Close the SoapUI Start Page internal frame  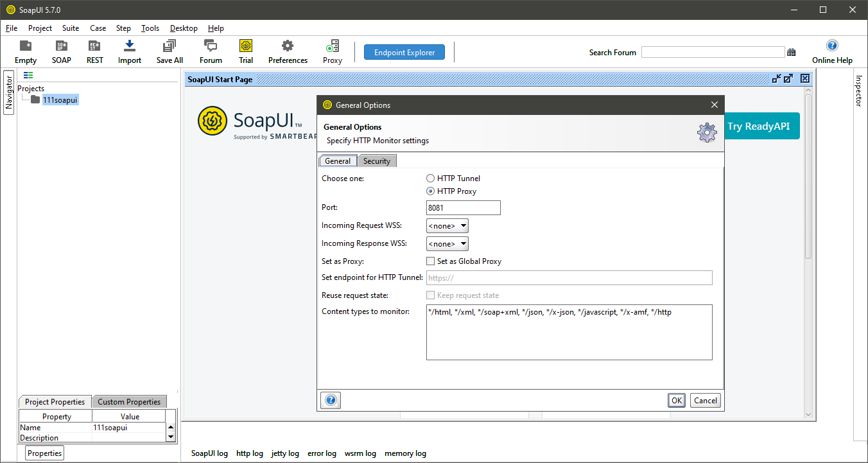click(805, 79)
